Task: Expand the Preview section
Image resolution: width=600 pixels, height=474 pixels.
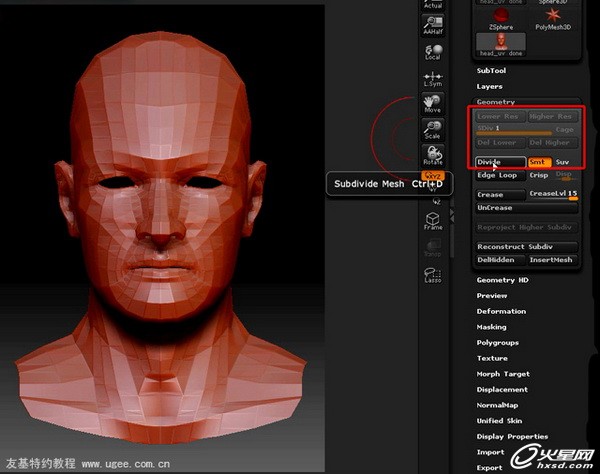Action: coord(492,296)
